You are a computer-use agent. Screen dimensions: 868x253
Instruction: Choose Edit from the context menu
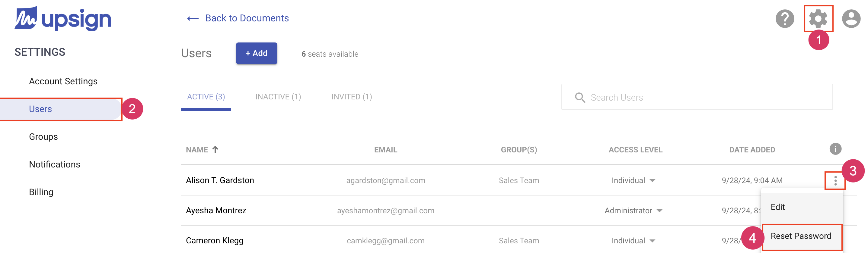click(778, 207)
